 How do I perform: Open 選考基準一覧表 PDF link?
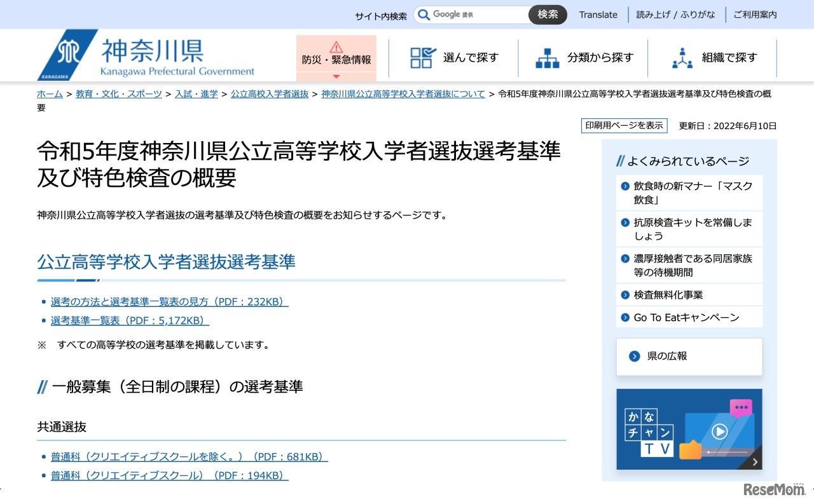(130, 321)
